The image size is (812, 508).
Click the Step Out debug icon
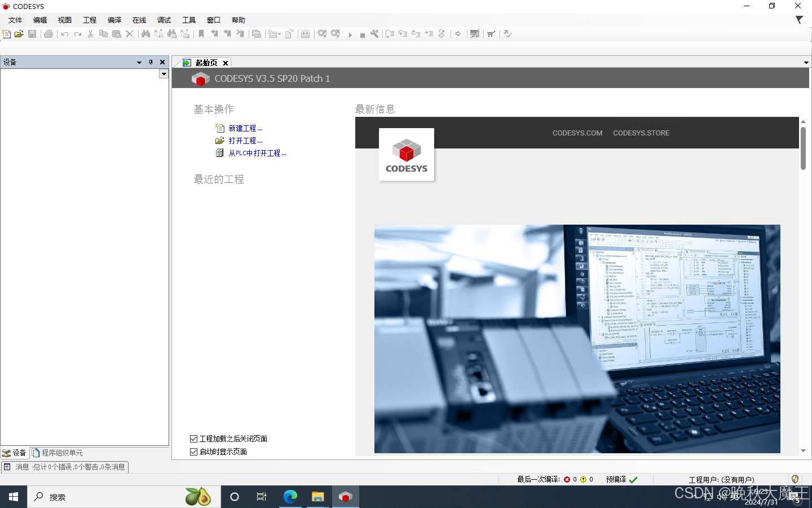point(416,34)
